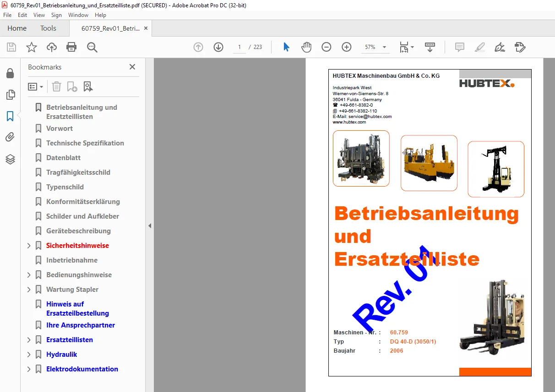This screenshot has height=392, width=555.
Task: Open the File menu
Action: click(7, 15)
